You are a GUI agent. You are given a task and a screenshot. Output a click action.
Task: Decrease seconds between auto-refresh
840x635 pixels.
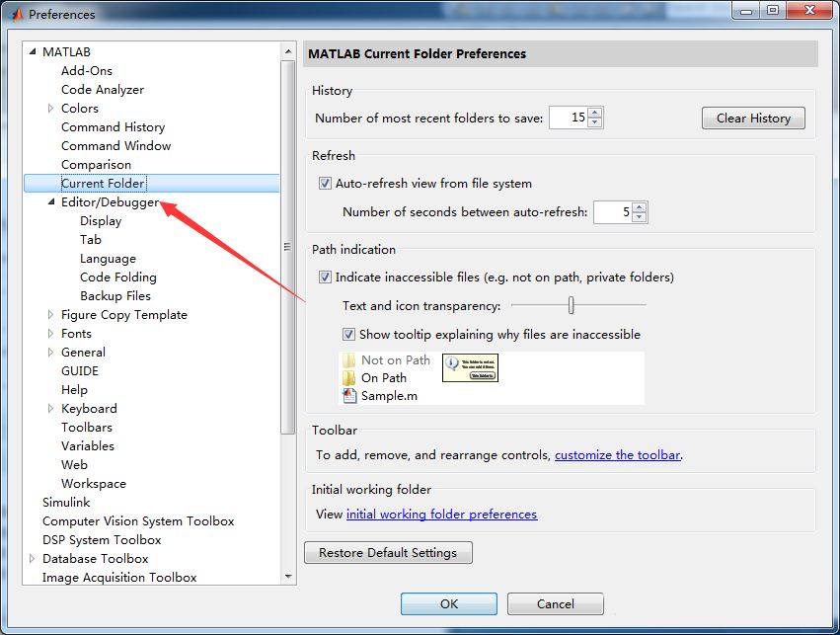point(639,217)
